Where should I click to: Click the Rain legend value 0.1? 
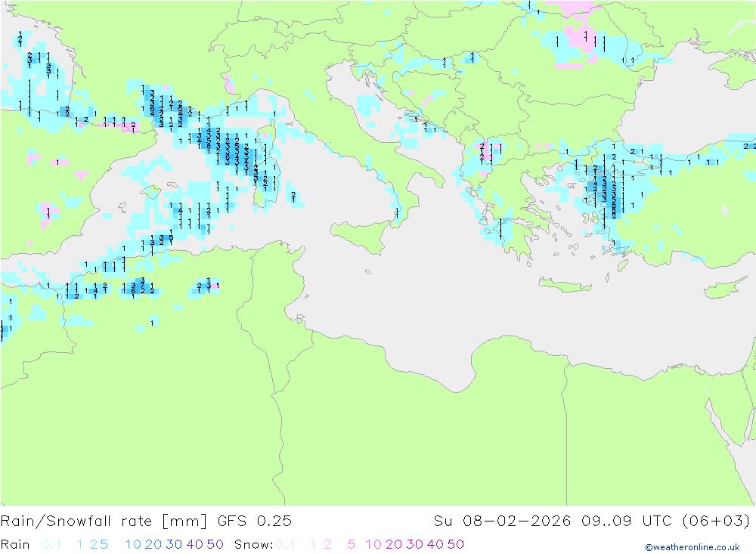(x=51, y=544)
